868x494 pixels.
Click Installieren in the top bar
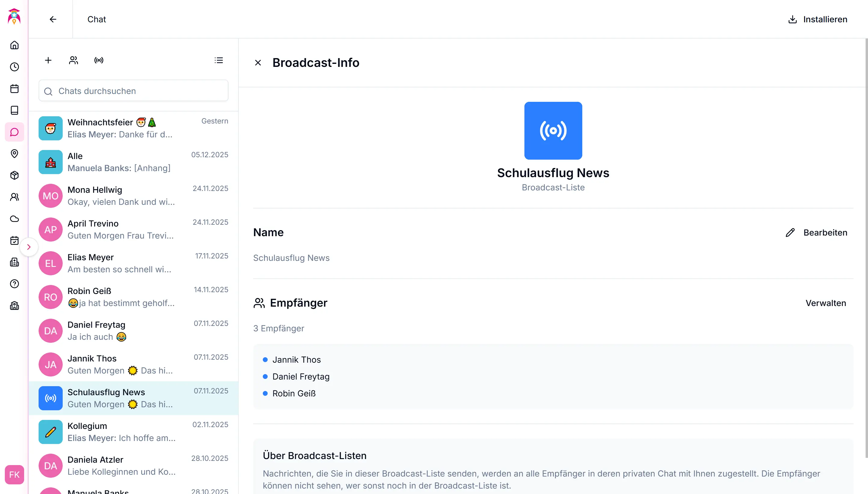coord(817,19)
